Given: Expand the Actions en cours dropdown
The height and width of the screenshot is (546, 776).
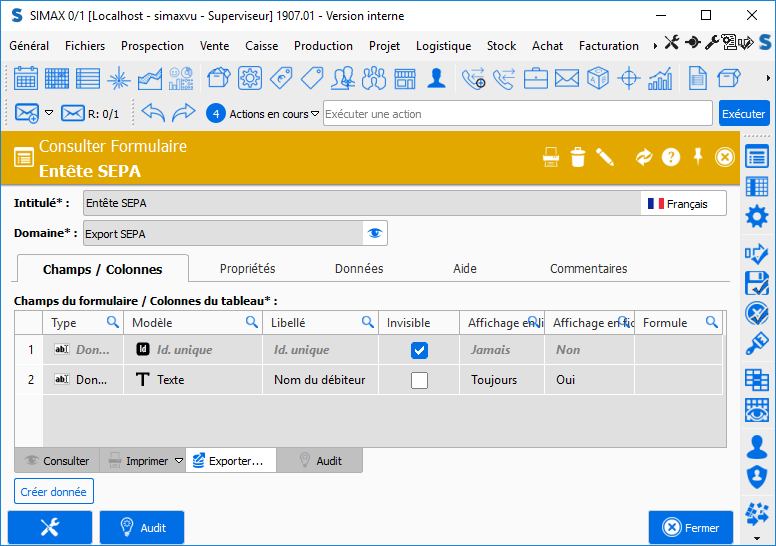Looking at the screenshot, I should 315,114.
